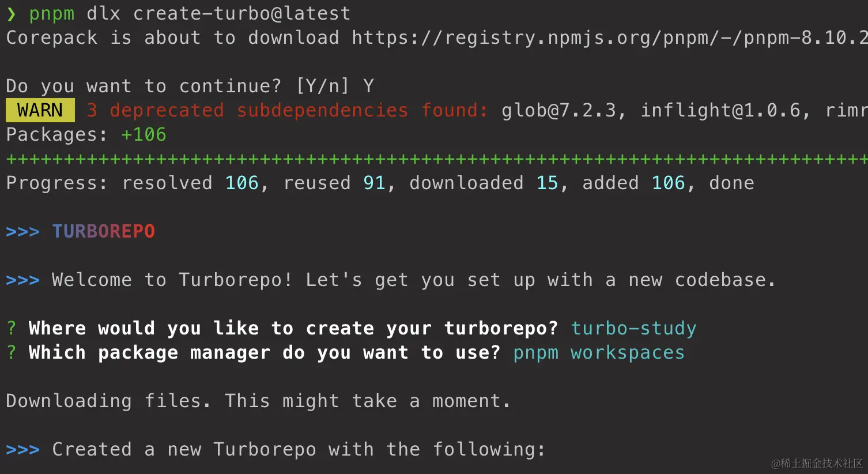
Task: Click the yellow WARN badge
Action: click(40, 110)
